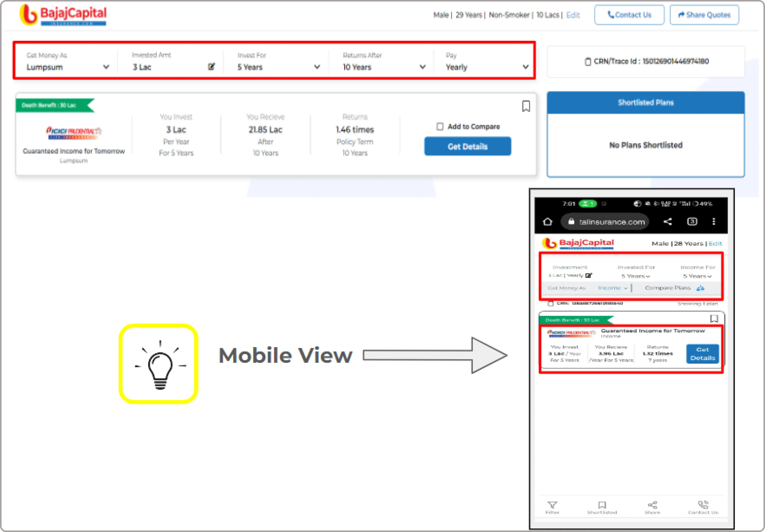The height and width of the screenshot is (532, 765).
Task: Click the No Plans Shortlisted text
Action: 646,145
